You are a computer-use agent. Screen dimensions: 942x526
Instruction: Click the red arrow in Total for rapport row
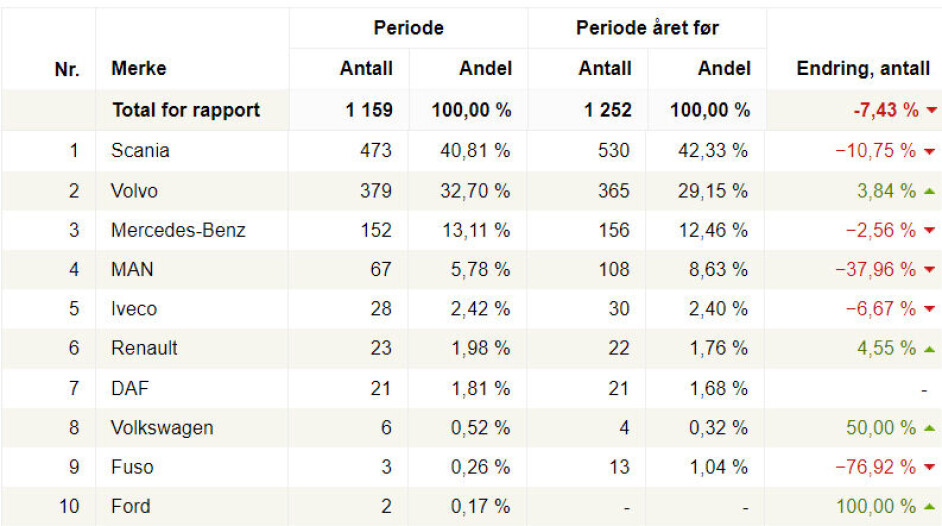point(932,111)
